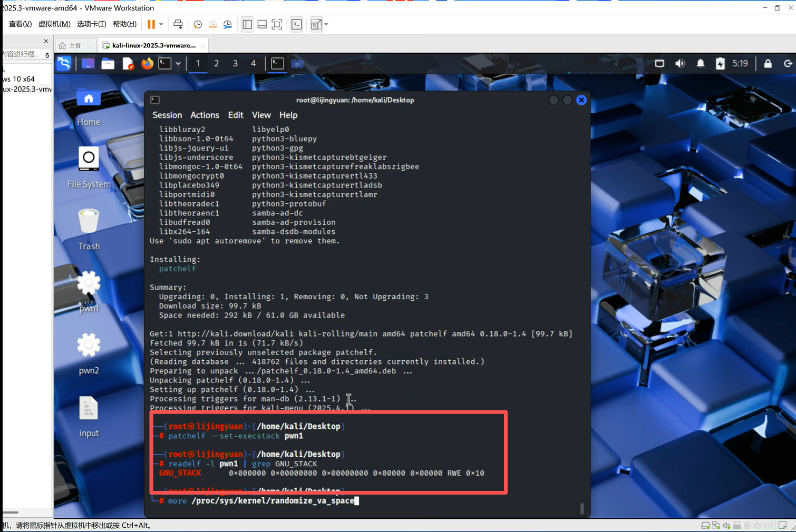This screenshot has width=796, height=532.
Task: Click the terminal window menu icon
Action: click(155, 100)
